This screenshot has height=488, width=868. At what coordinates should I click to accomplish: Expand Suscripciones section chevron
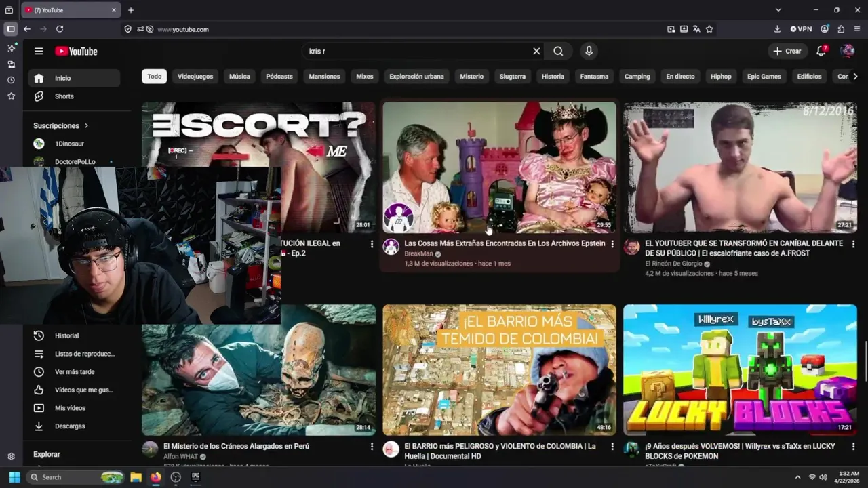coord(86,126)
